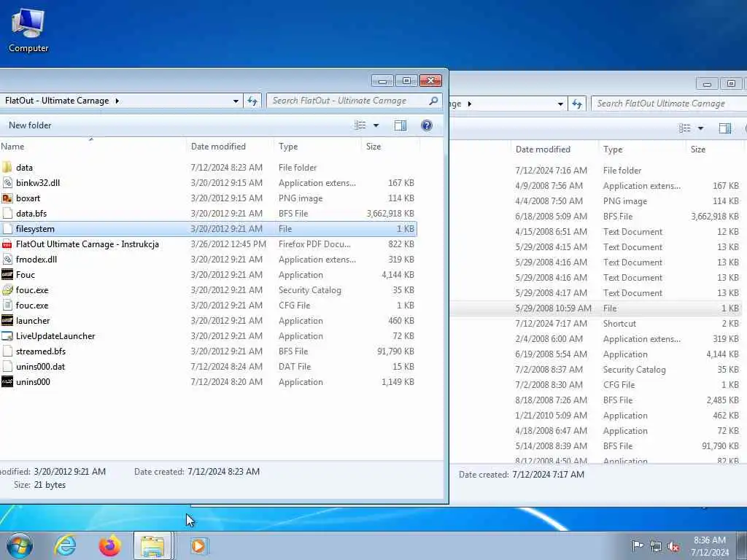Image resolution: width=747 pixels, height=560 pixels.
Task: Click the Search FlatOut - Ultimate Carnage field
Action: click(354, 101)
